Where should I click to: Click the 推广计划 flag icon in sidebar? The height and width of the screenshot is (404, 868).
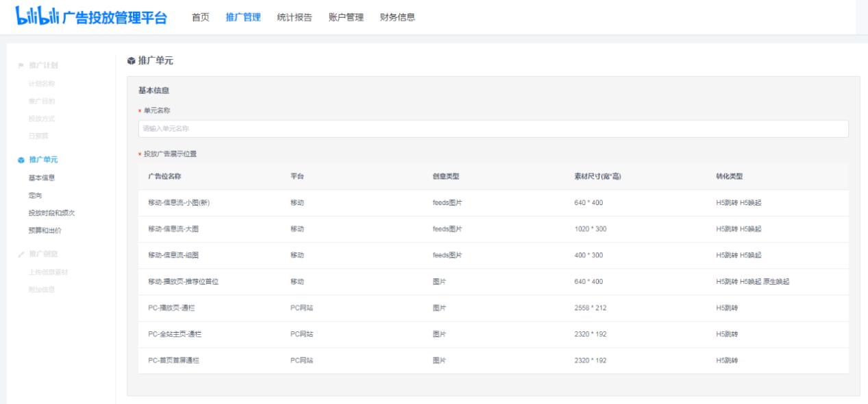click(x=21, y=66)
